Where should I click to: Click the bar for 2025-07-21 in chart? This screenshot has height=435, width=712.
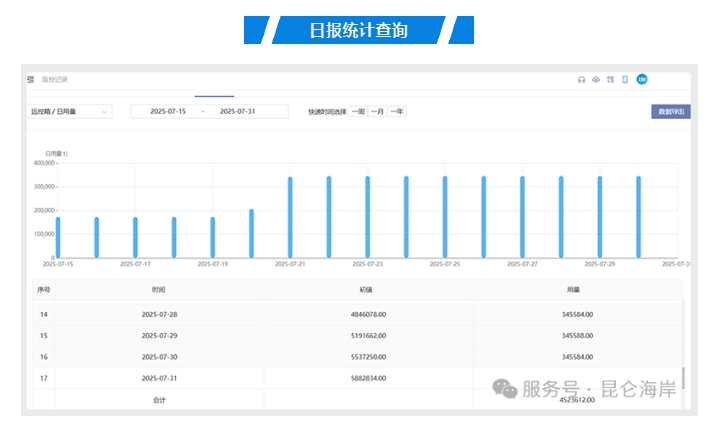pyautogui.click(x=290, y=217)
